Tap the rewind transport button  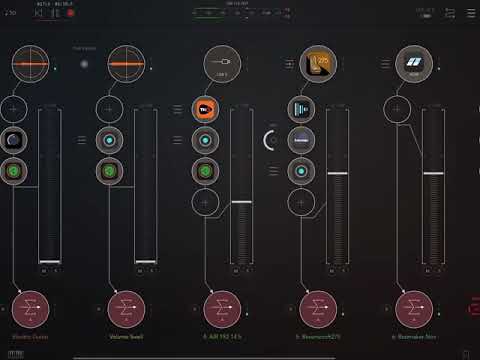[x=39, y=13]
